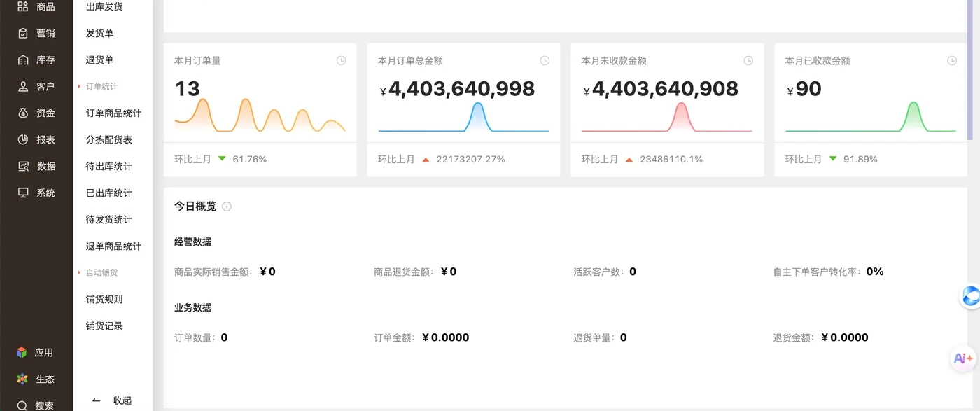Open 铺货规则 submenu item
This screenshot has height=411, width=980.
104,299
